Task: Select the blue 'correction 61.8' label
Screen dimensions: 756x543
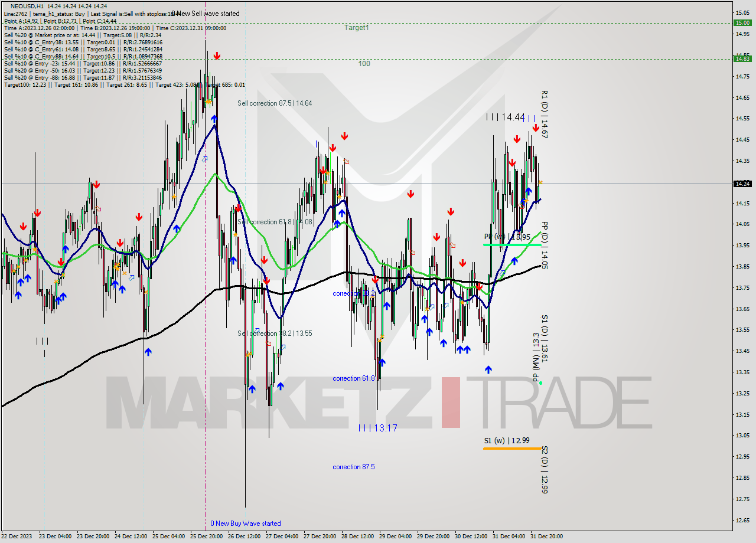Action: (x=354, y=378)
